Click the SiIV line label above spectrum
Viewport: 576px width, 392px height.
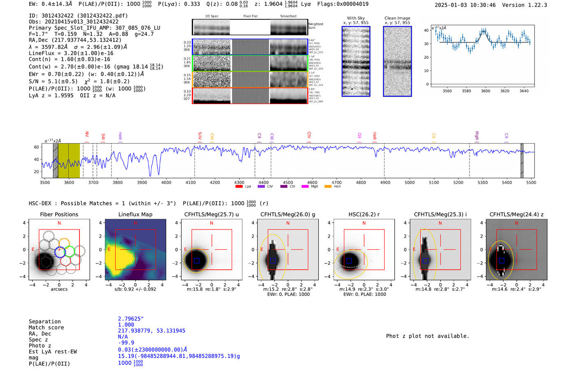[x=200, y=135]
